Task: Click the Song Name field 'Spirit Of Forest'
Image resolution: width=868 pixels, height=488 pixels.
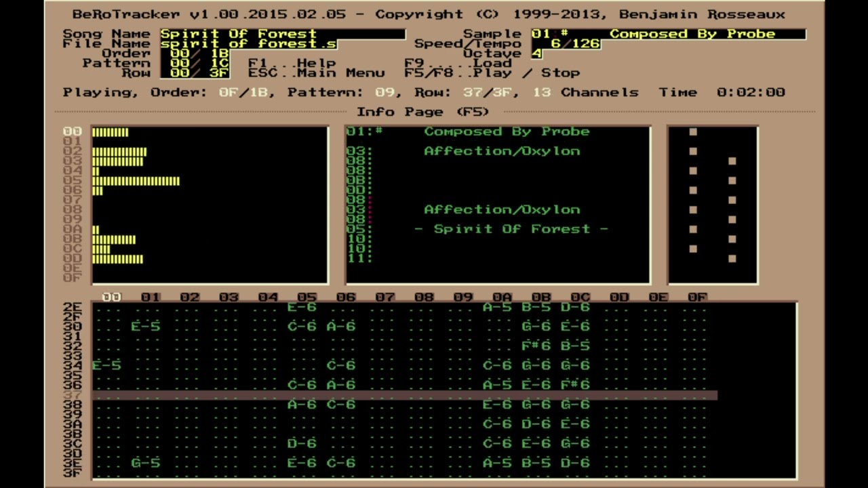Action: (x=283, y=34)
